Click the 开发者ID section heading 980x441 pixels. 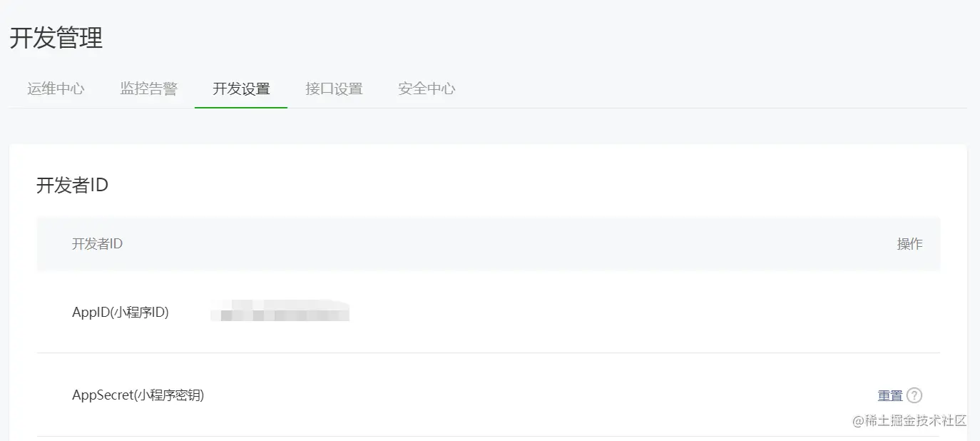72,186
